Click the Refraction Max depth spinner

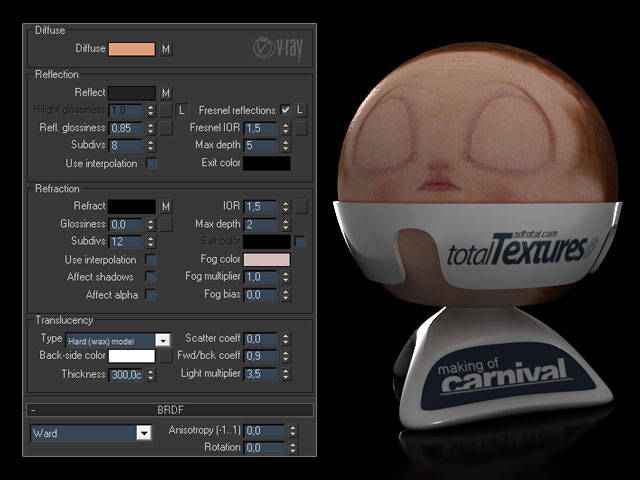click(x=286, y=224)
